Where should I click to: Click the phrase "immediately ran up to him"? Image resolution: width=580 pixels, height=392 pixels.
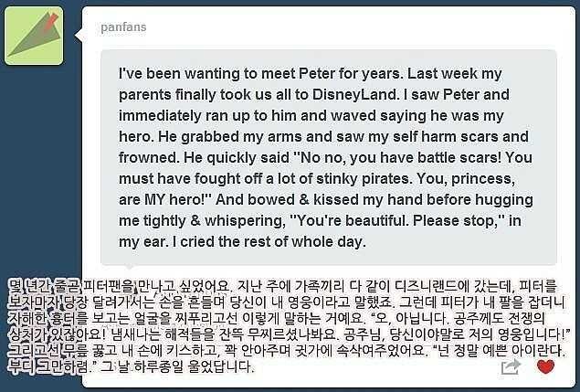pyautogui.click(x=204, y=113)
